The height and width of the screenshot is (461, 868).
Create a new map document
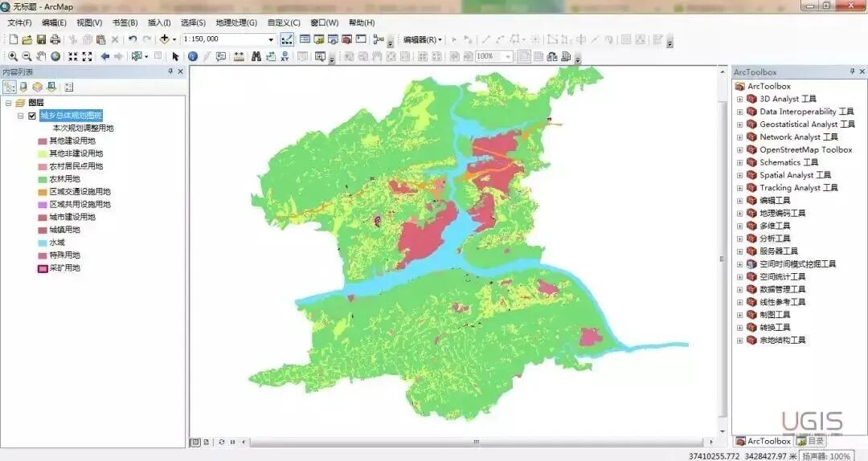[x=14, y=39]
